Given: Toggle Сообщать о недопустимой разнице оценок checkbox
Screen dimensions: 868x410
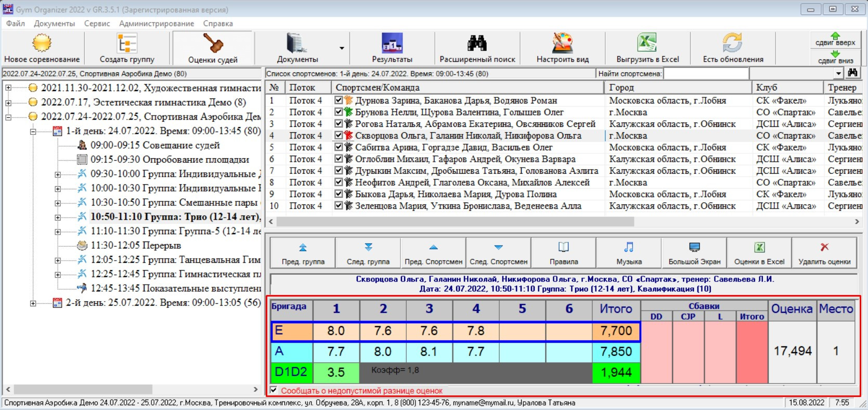Looking at the screenshot, I should 274,390.
